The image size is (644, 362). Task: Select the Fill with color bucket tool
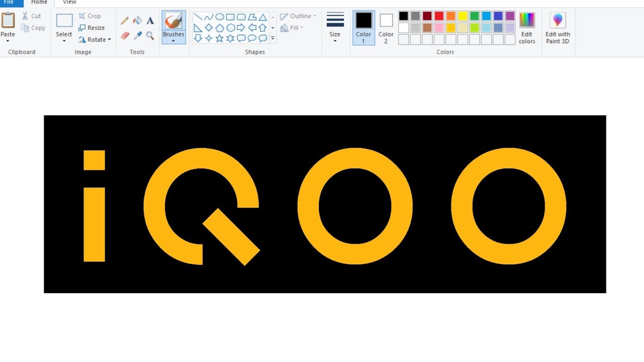pyautogui.click(x=137, y=21)
